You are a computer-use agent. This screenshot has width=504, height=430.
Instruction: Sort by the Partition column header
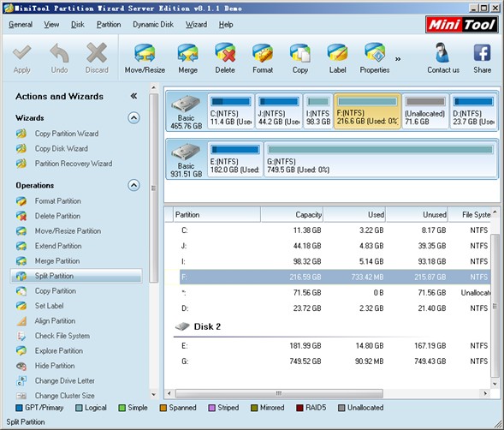pos(217,215)
